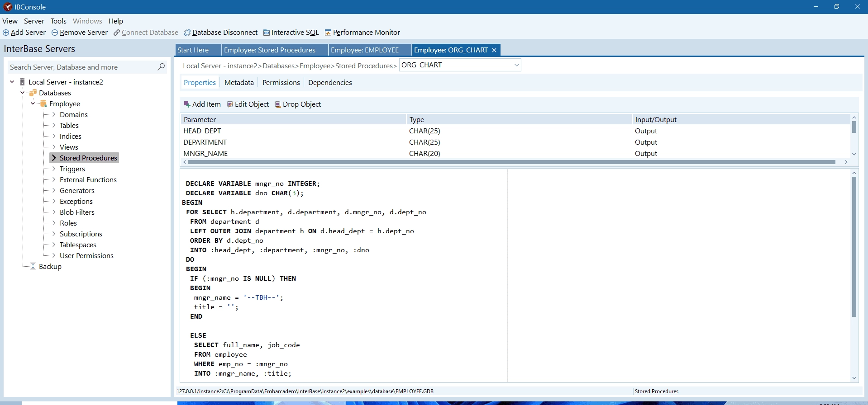The height and width of the screenshot is (405, 868).
Task: Click the Edit Object icon
Action: click(230, 104)
